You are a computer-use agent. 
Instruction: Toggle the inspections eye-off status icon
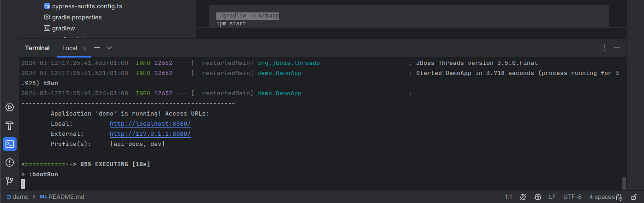click(523, 197)
